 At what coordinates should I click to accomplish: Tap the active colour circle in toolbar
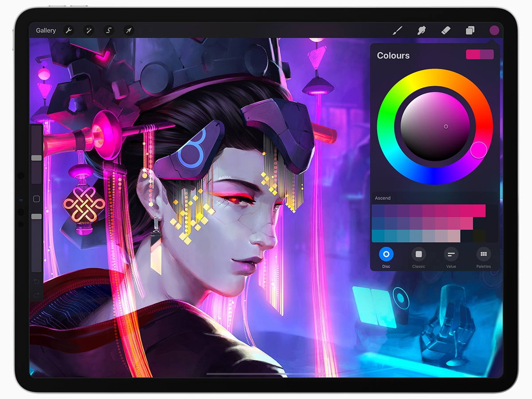click(x=494, y=31)
